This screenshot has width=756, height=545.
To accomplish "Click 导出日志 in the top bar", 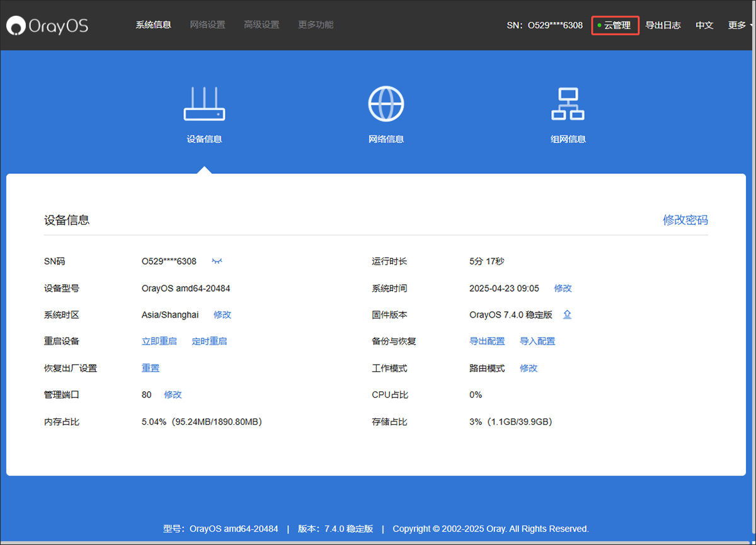I will point(663,25).
